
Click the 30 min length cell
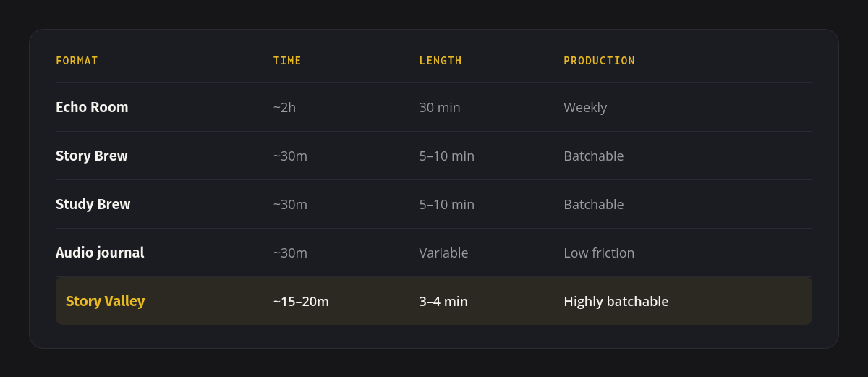[x=440, y=107]
